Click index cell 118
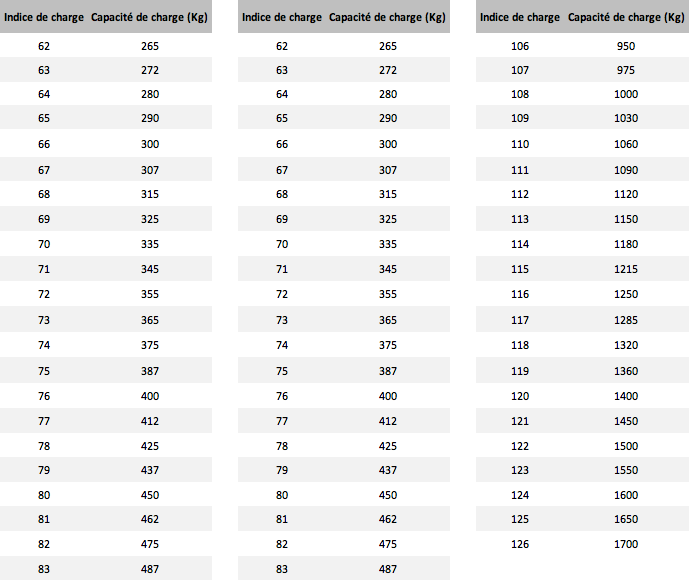 (x=519, y=345)
